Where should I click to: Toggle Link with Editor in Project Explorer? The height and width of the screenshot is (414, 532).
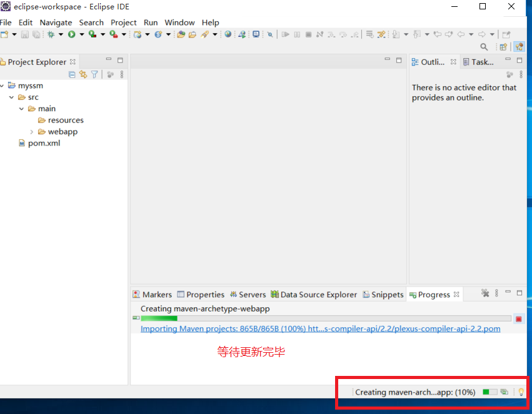click(83, 74)
